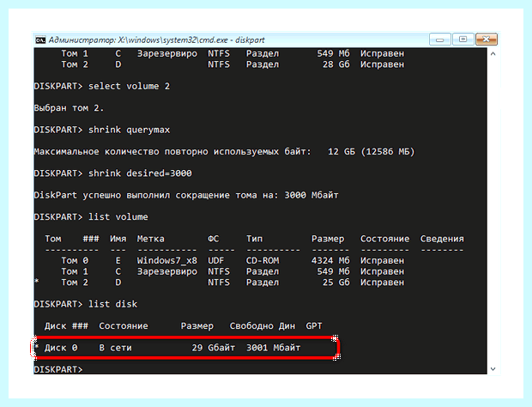The width and height of the screenshot is (532, 407).
Task: Click the 'CD-ROM' type cell
Action: pyautogui.click(x=263, y=261)
